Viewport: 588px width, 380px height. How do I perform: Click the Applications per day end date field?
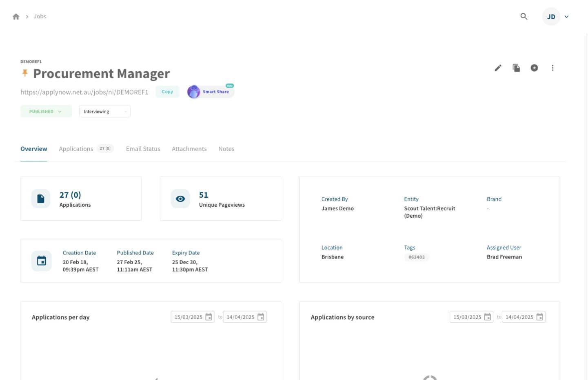pos(244,317)
